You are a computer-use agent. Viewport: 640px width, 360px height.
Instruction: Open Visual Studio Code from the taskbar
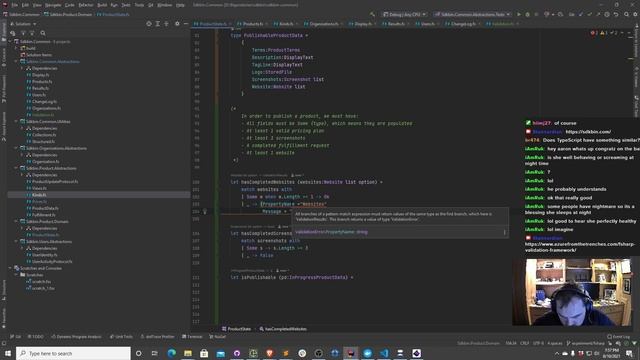(384, 353)
